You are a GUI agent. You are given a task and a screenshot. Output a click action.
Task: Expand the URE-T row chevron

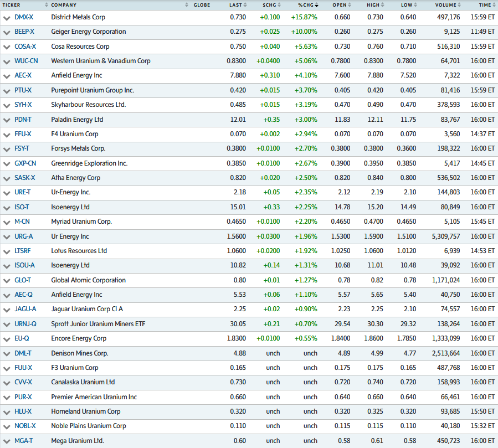click(6, 193)
